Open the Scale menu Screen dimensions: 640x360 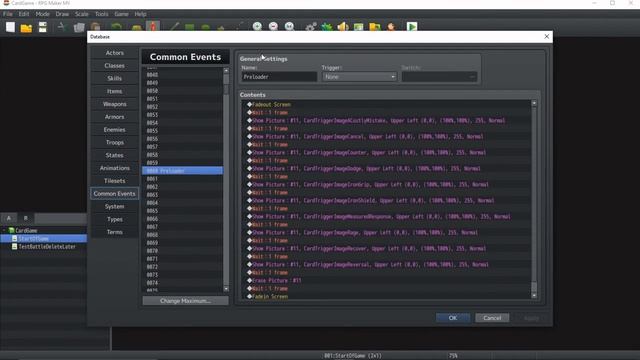(x=82, y=14)
